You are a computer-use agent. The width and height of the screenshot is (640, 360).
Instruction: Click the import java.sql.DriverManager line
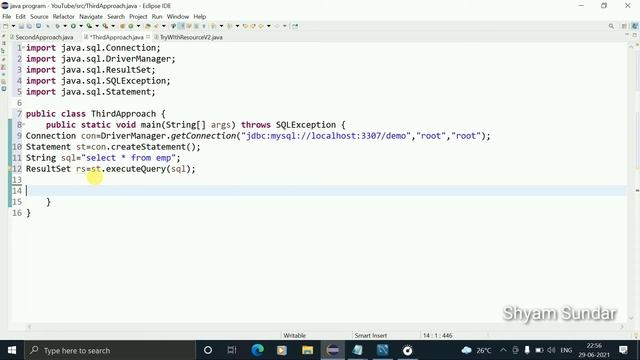[x=100, y=59]
